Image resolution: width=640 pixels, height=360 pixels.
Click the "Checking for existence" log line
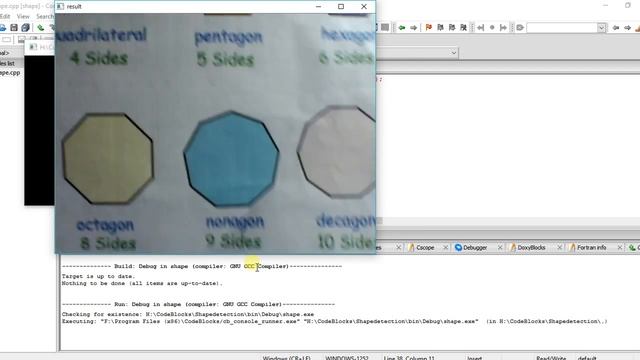tap(188, 314)
